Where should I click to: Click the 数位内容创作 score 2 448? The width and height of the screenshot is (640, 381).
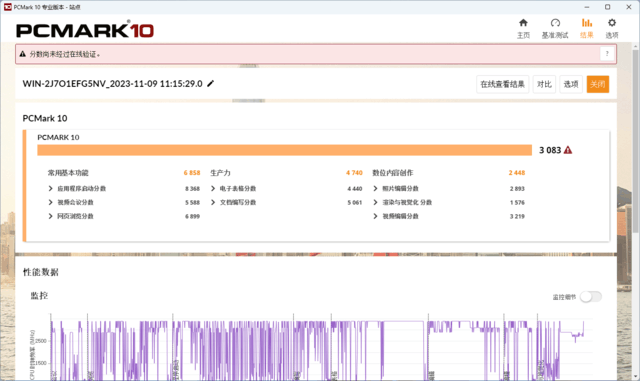click(x=517, y=173)
